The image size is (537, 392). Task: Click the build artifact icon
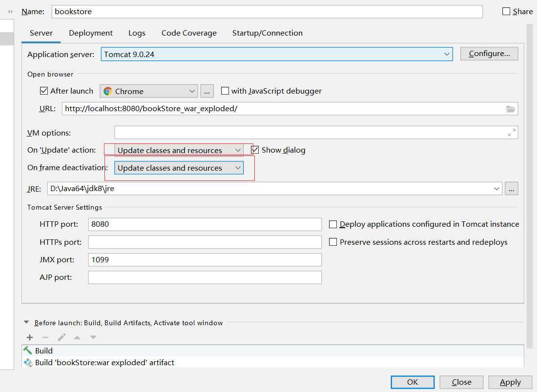point(28,362)
